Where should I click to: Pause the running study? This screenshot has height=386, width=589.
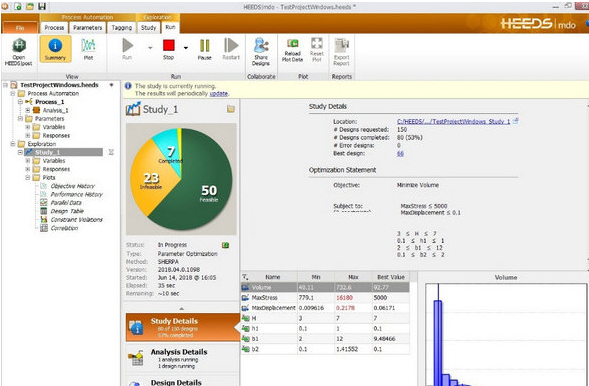(x=205, y=49)
